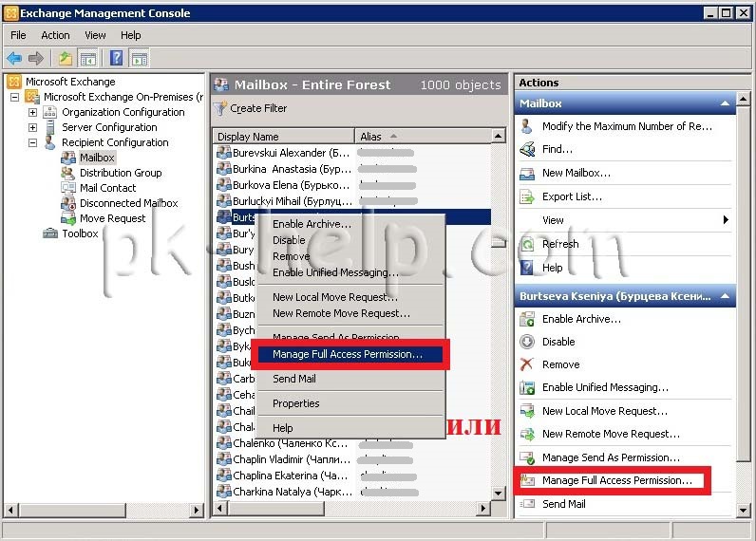Click the Send Mail icon in Actions pane
This screenshot has height=541, width=756.
527,504
